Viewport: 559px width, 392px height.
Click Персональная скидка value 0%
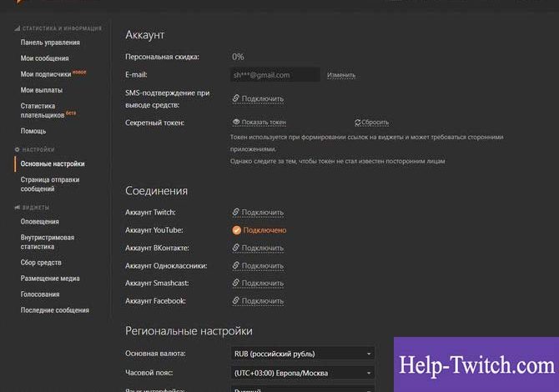(238, 57)
